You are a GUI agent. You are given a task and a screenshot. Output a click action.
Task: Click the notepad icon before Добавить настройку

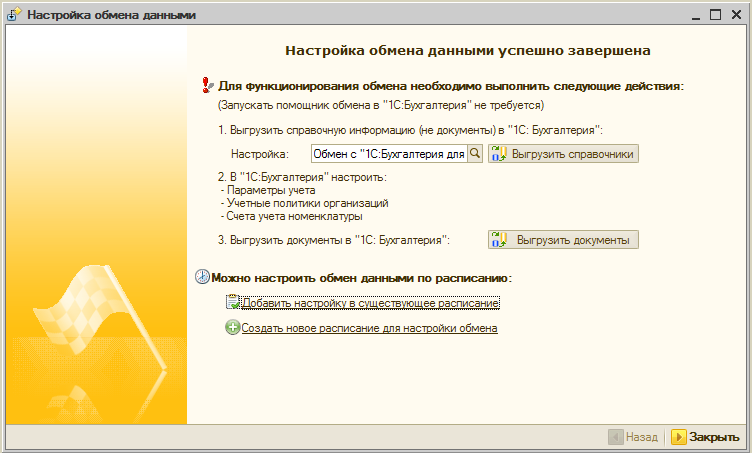[232, 302]
